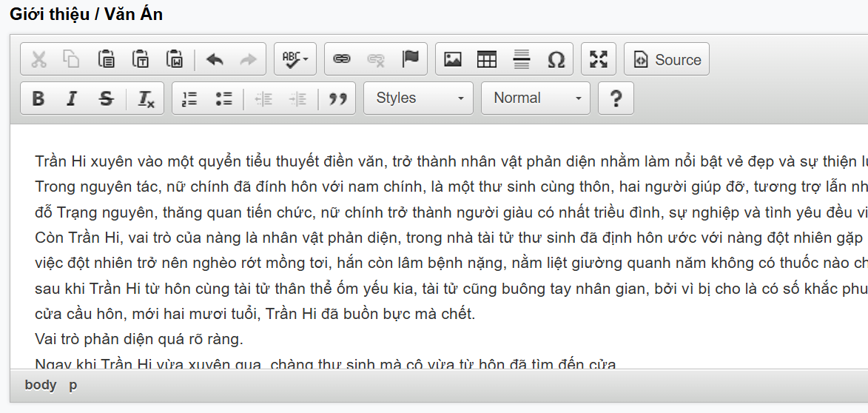
Task: Click into line starting 'Trần Hi xuyên vào'
Action: [x=451, y=161]
